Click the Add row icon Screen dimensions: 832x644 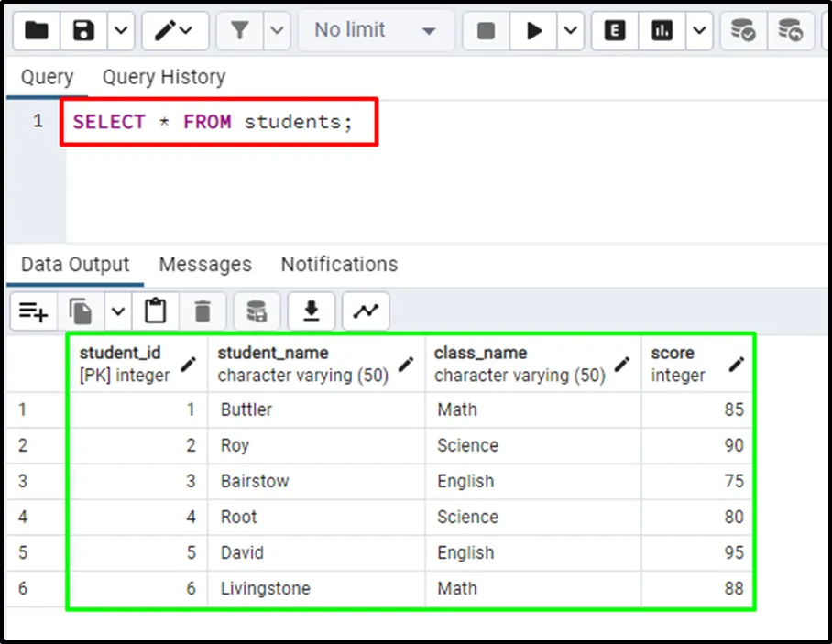point(34,312)
